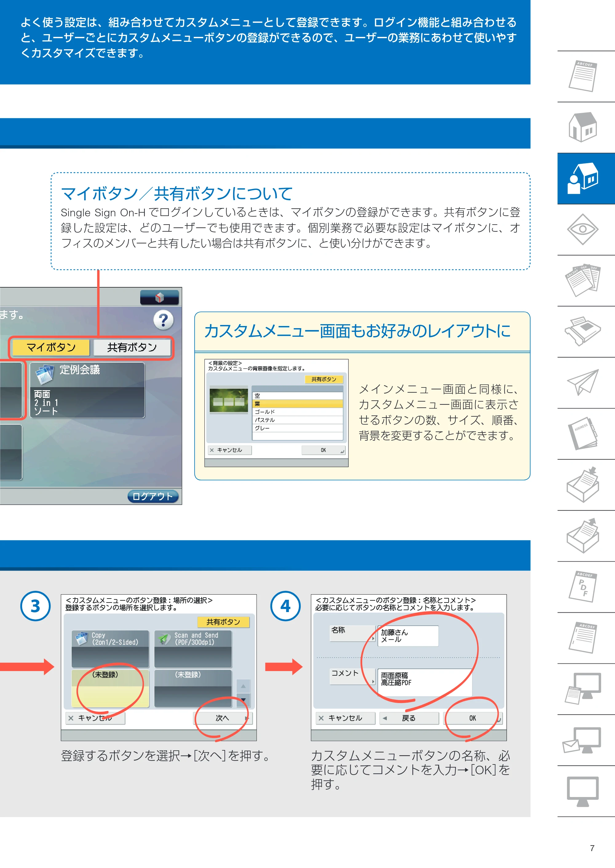Select the Scan and Send (PDF/300dpi) button
The width and height of the screenshot is (615, 868).
(x=193, y=649)
